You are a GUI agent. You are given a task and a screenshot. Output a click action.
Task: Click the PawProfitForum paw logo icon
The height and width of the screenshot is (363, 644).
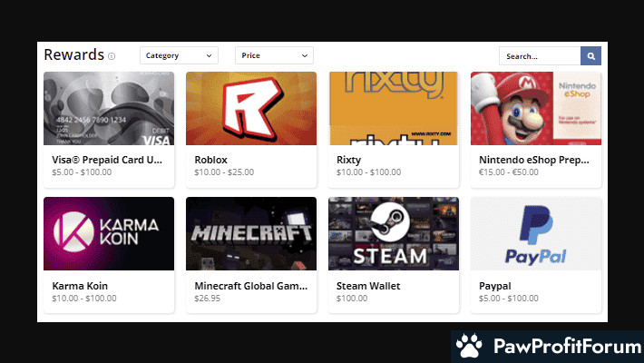pos(469,347)
